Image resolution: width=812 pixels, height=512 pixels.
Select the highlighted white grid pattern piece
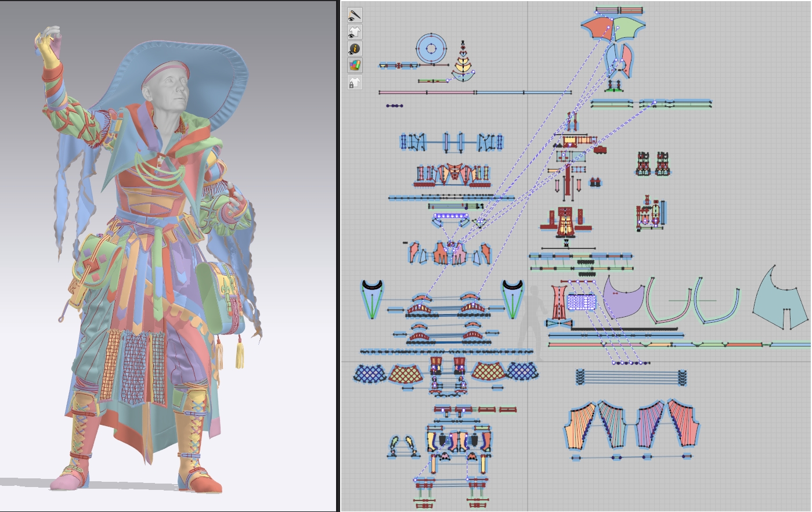(x=580, y=302)
